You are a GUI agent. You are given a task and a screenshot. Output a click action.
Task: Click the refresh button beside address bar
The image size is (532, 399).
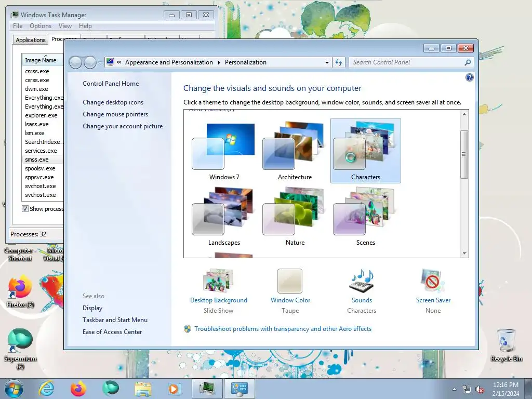(339, 62)
